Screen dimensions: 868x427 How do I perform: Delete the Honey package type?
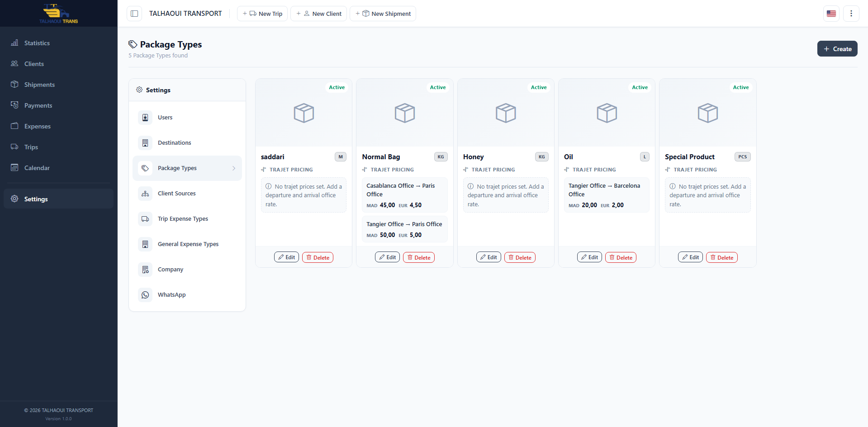(520, 257)
